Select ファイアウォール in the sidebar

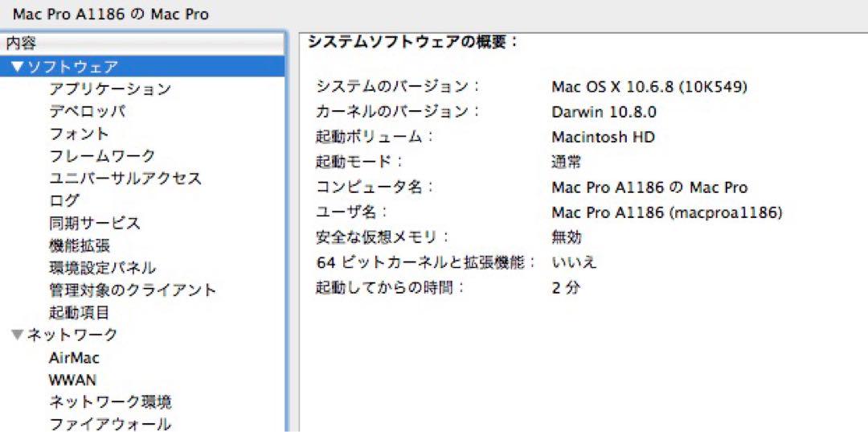coord(109,424)
